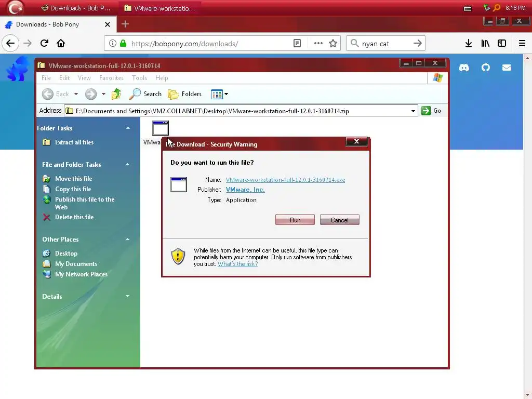The width and height of the screenshot is (532, 399).
Task: Toggle Firefox sidebars icon
Action: [x=502, y=44]
